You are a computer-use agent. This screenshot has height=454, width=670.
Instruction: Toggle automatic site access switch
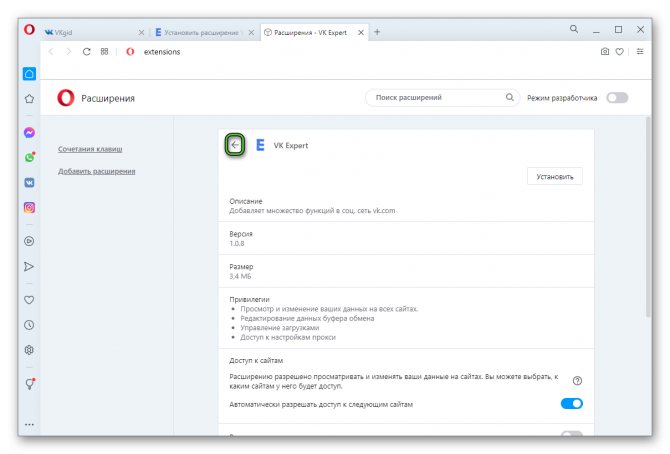pos(571,404)
